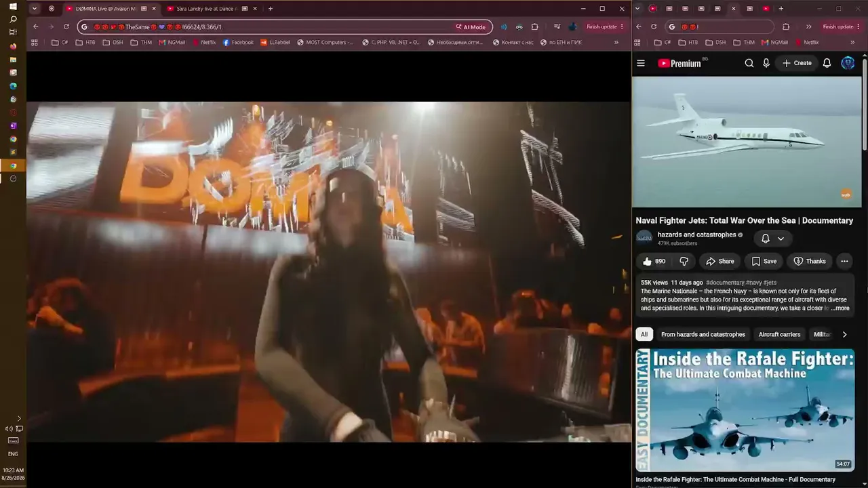Click the Create button on YouTube
The width and height of the screenshot is (868, 488).
[x=797, y=63]
